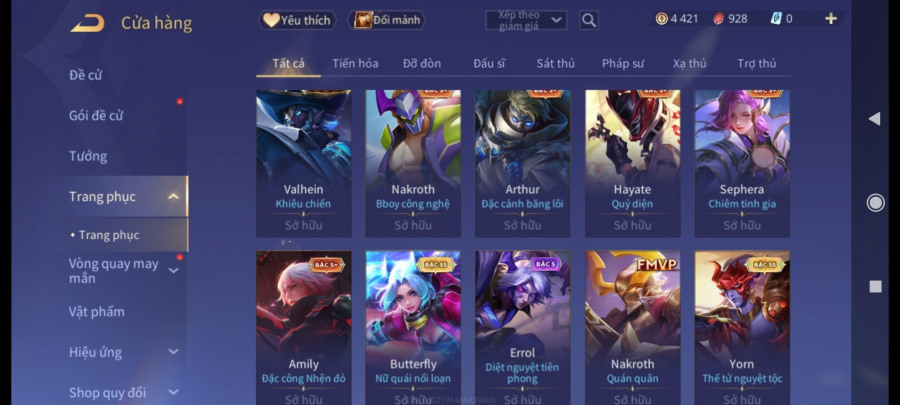Tap the gold coin balance icon
This screenshot has height=405, width=900.
(661, 19)
